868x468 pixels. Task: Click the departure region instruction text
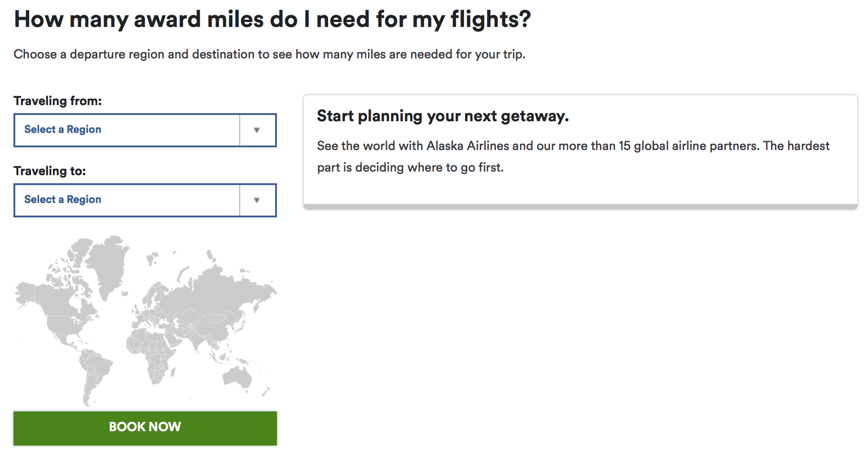pos(269,54)
